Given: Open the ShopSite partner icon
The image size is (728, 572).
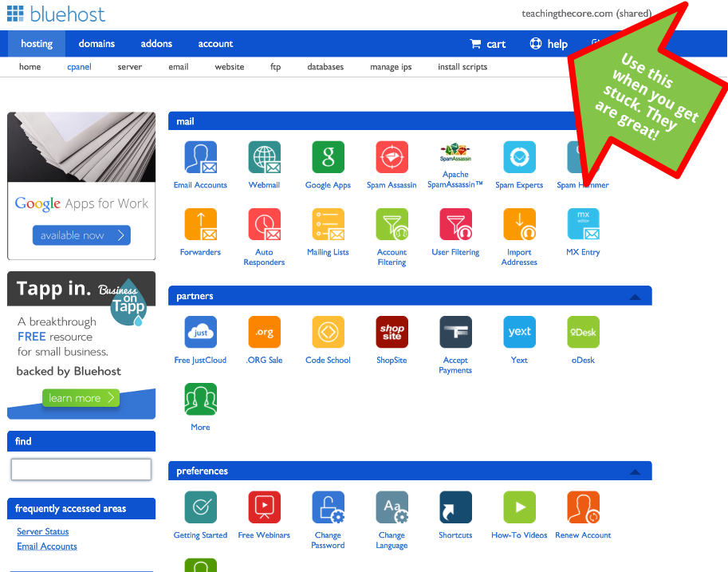Looking at the screenshot, I should [x=392, y=332].
